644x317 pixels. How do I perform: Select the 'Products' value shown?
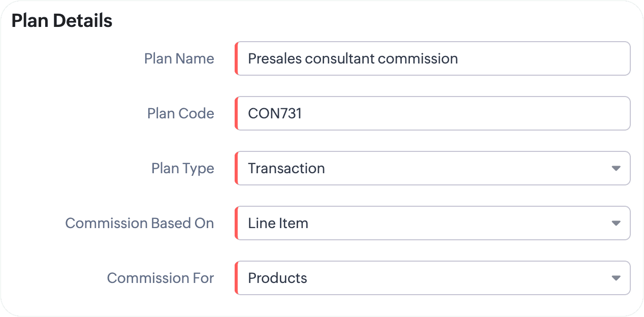(277, 278)
